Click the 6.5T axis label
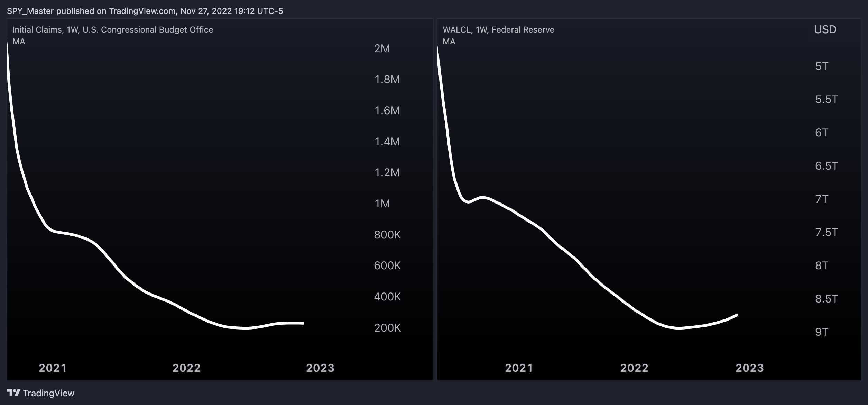Screen dimensions: 868x405 click(x=827, y=166)
